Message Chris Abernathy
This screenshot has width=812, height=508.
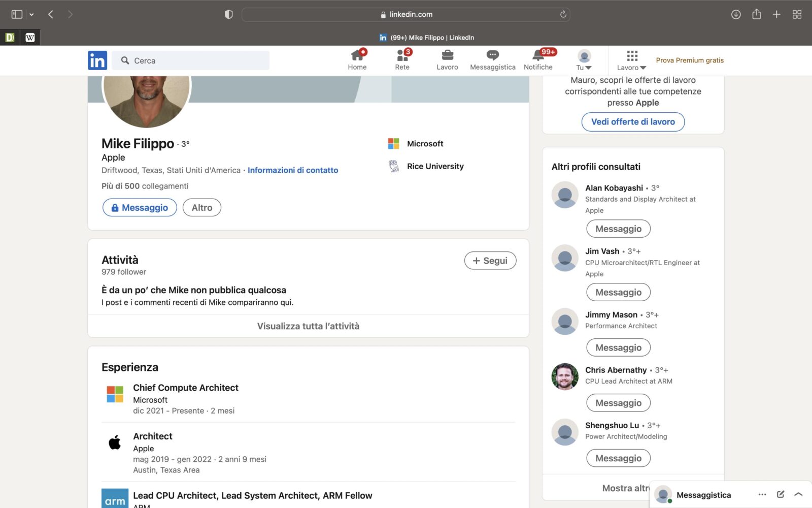pos(618,403)
